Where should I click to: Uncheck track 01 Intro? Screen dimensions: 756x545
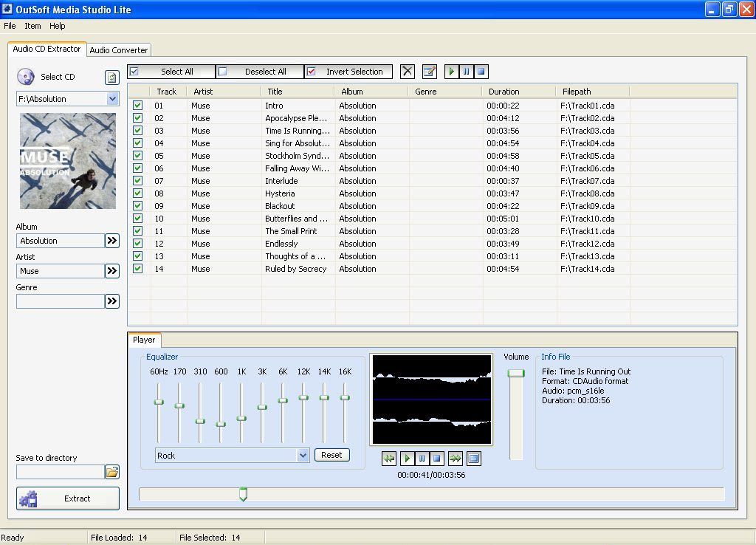pyautogui.click(x=138, y=106)
